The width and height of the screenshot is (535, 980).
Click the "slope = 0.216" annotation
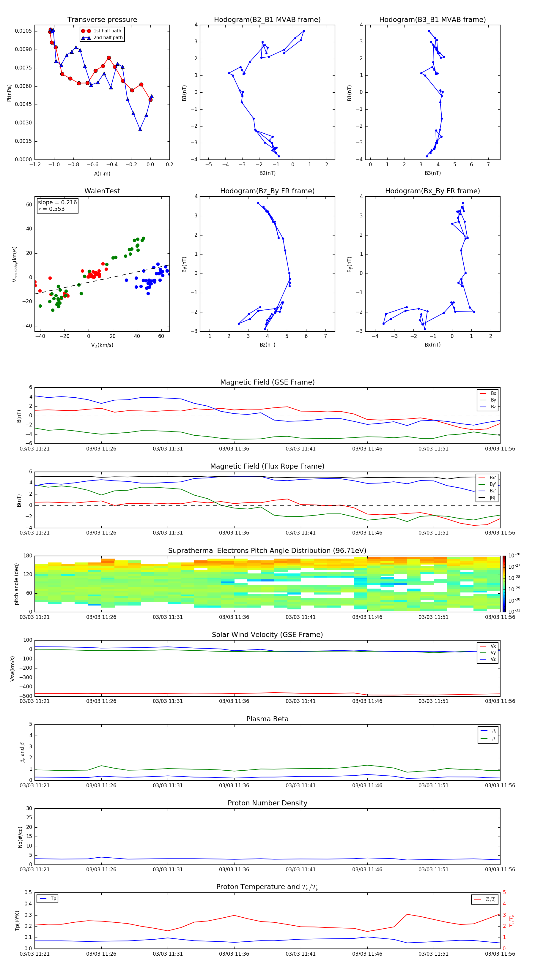(x=57, y=203)
